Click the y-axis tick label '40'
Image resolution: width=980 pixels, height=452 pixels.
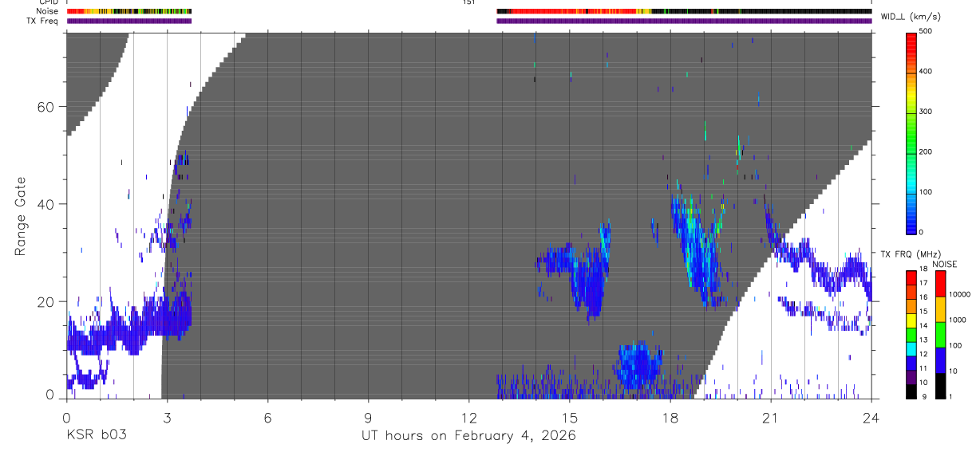(x=45, y=204)
